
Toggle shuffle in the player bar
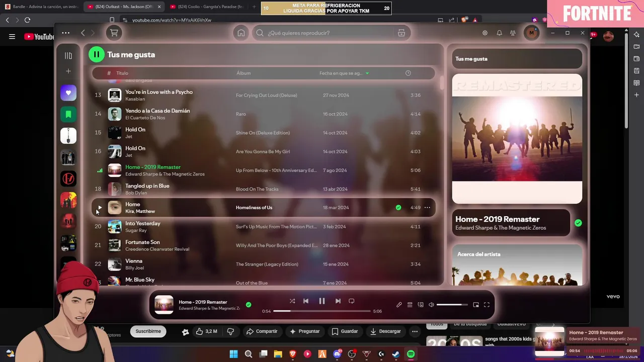pos(292,301)
